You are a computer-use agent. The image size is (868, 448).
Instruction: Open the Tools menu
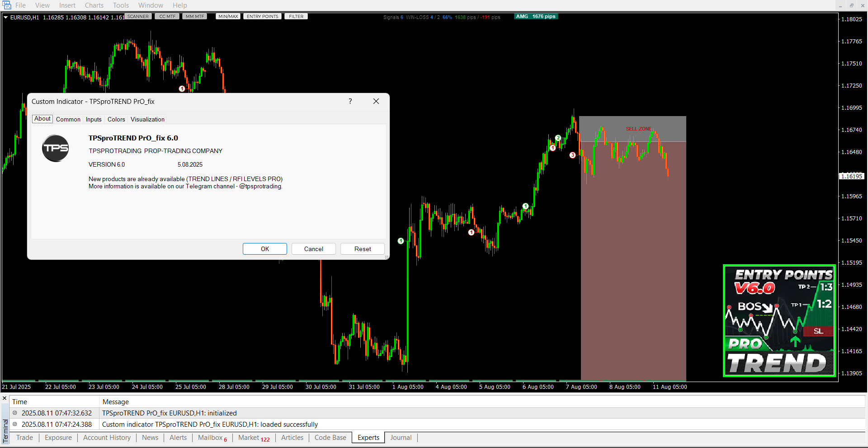click(x=121, y=5)
